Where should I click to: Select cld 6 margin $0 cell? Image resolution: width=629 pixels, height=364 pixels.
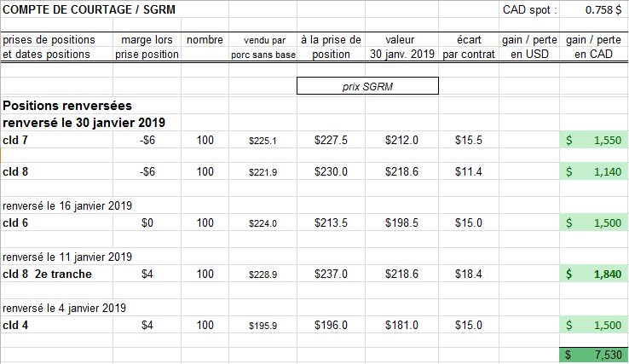(x=147, y=222)
